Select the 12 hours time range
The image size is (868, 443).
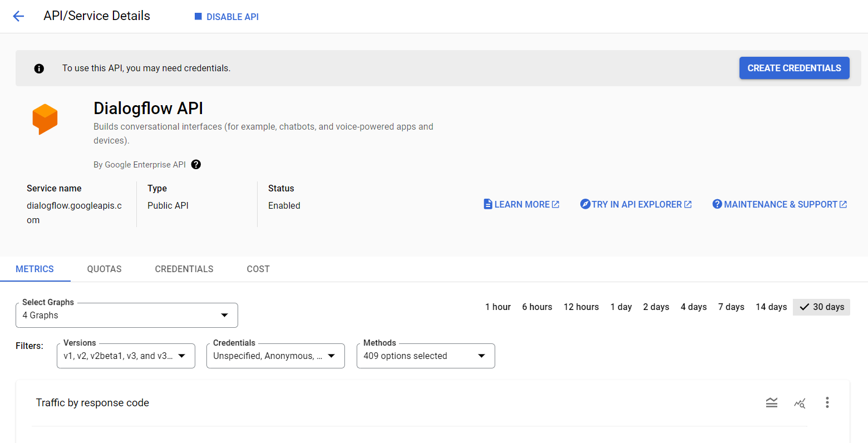[x=581, y=307]
